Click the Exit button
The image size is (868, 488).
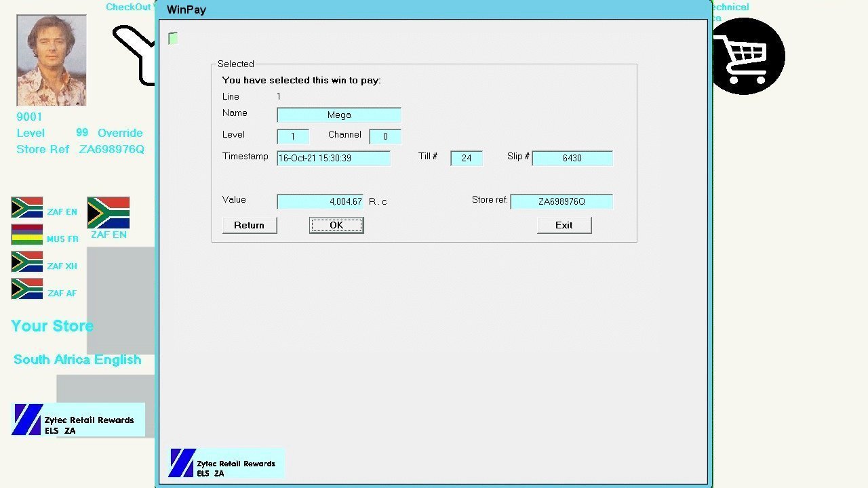564,225
